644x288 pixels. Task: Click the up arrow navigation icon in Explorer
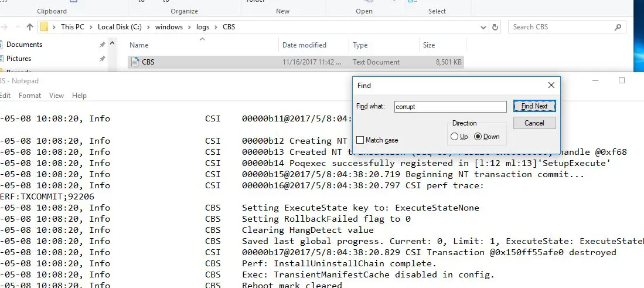(29, 27)
